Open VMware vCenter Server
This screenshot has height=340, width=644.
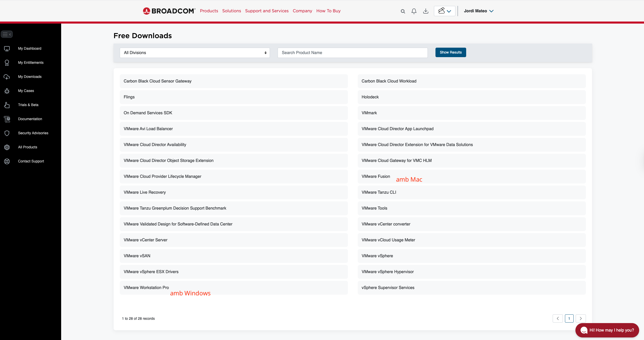[x=234, y=240]
